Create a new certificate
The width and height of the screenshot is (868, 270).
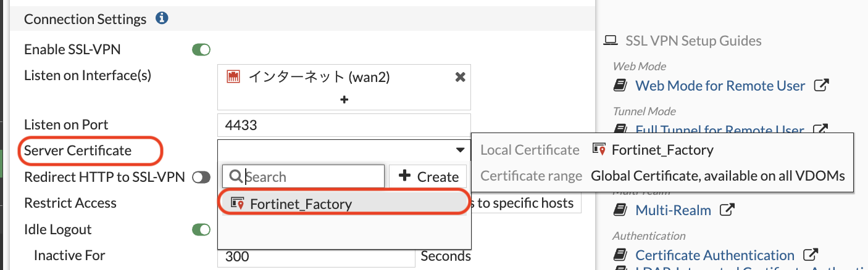[x=428, y=177]
